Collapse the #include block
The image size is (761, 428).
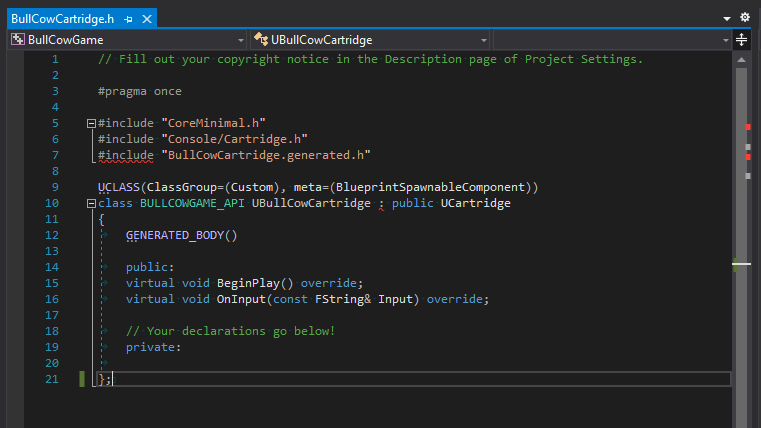click(x=91, y=123)
